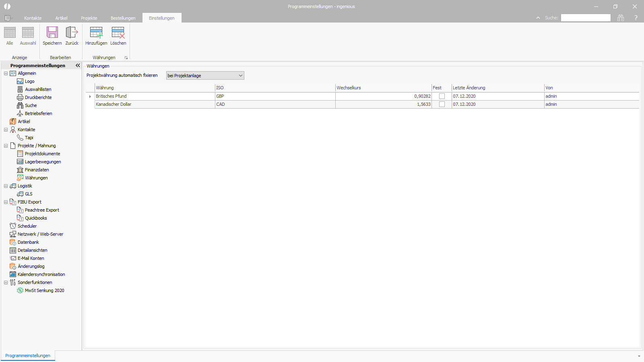Click the 1,5633 exchange rate cell

(x=384, y=104)
